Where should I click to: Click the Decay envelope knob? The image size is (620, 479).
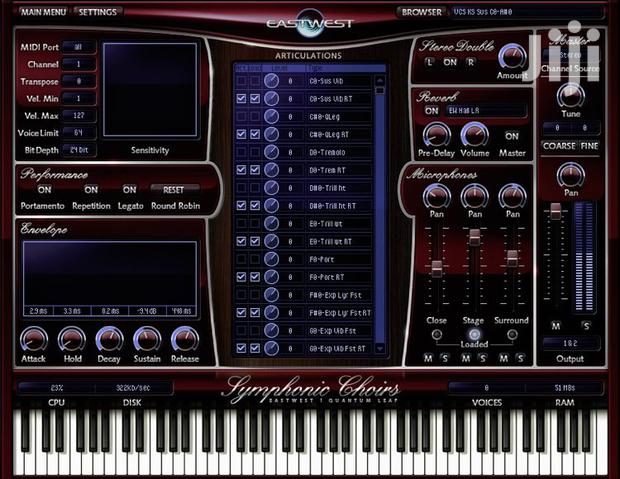tap(110, 340)
